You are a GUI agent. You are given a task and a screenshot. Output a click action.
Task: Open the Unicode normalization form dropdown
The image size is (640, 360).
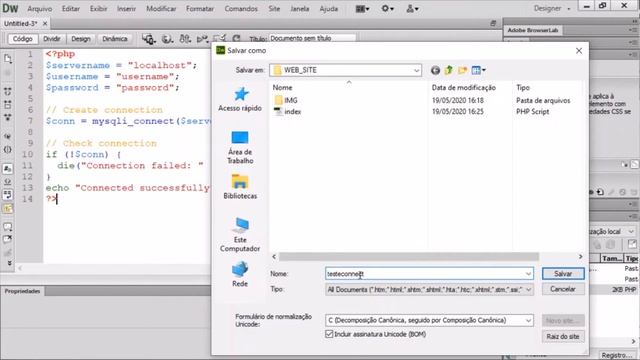[529, 320]
